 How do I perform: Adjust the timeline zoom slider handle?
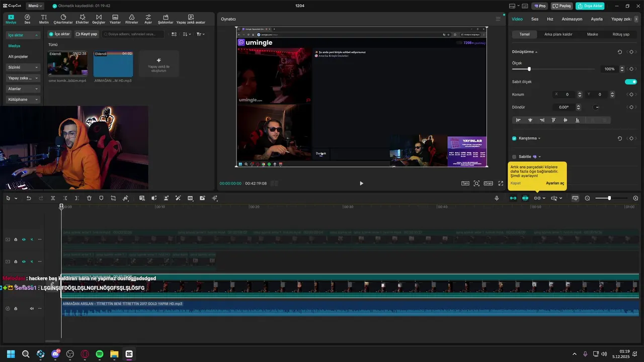(609, 198)
